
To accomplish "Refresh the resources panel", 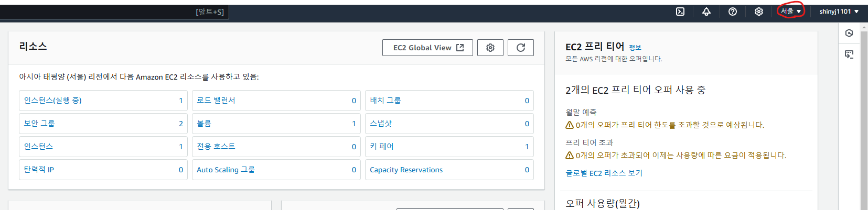I will [x=521, y=48].
